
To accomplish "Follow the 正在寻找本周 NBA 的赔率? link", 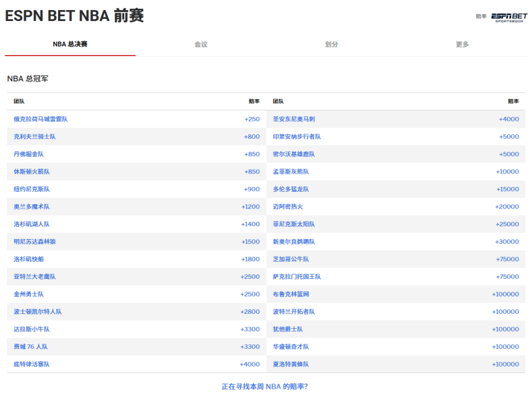I will 265,386.
